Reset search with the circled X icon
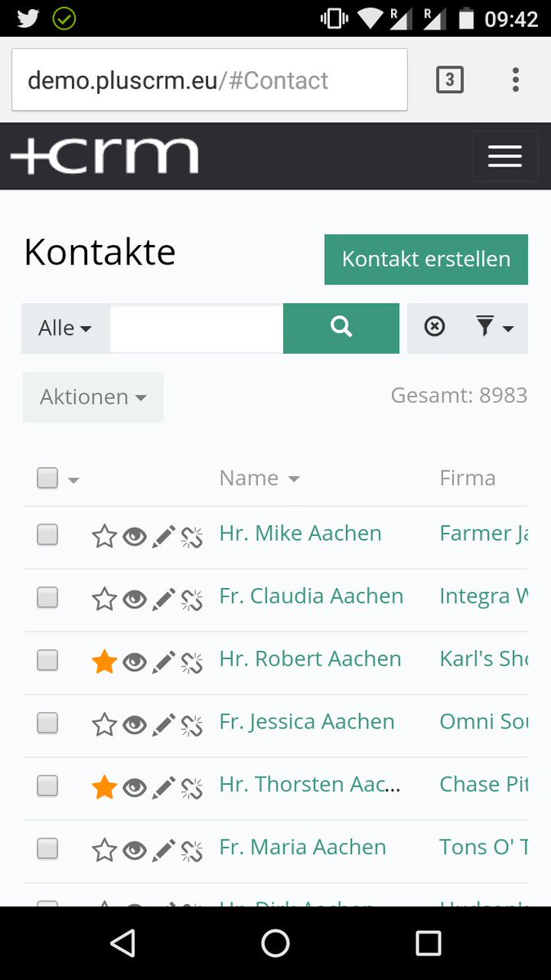The height and width of the screenshot is (980, 551). [x=435, y=327]
